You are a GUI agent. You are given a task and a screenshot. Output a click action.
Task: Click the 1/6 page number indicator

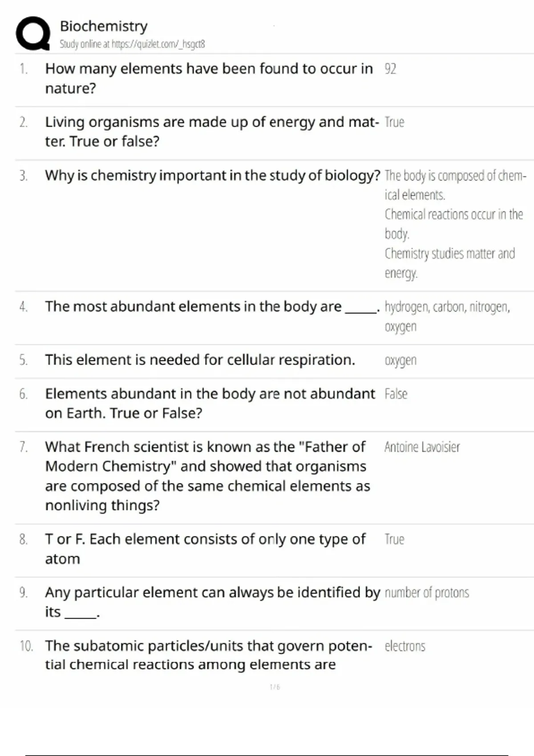(x=275, y=687)
